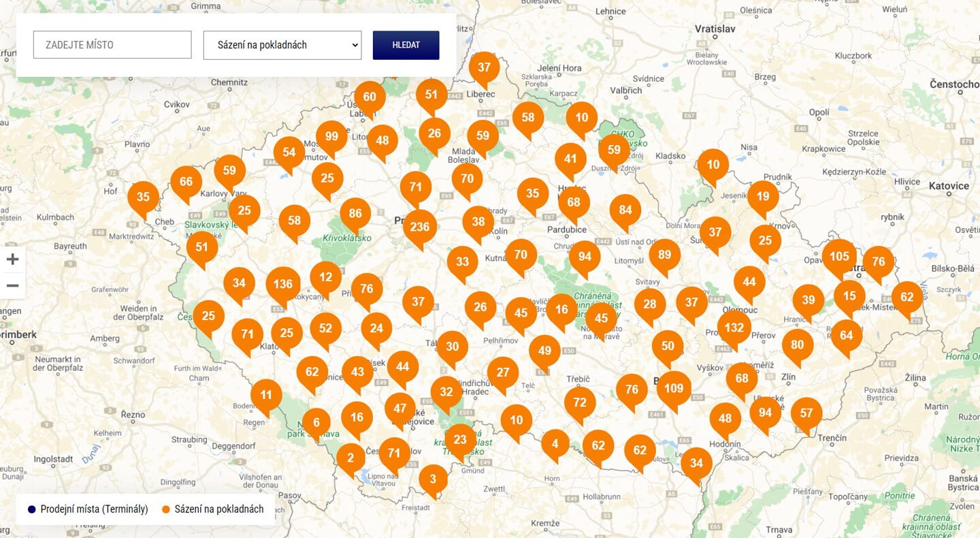
Task: Open the cluster marker labeled 24
Action: [x=377, y=328]
